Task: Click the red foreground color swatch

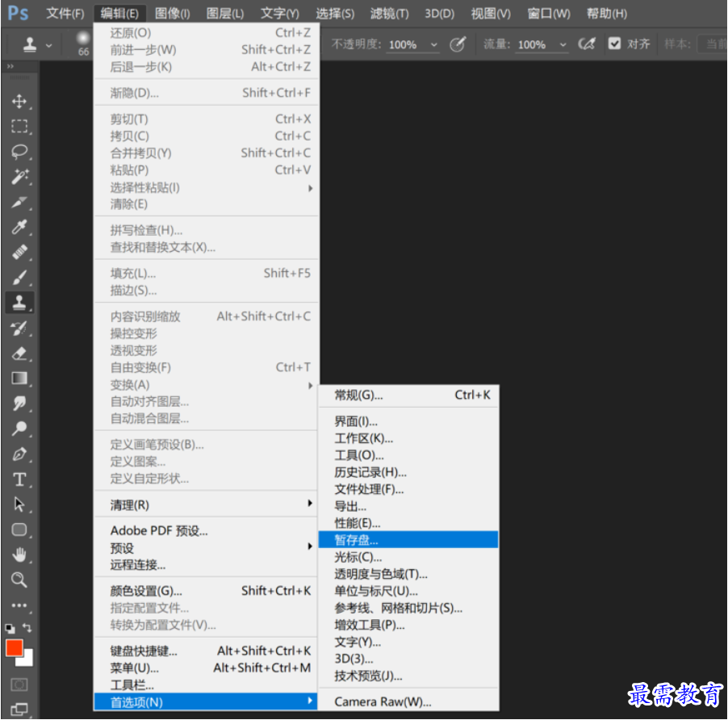Action: [14, 648]
